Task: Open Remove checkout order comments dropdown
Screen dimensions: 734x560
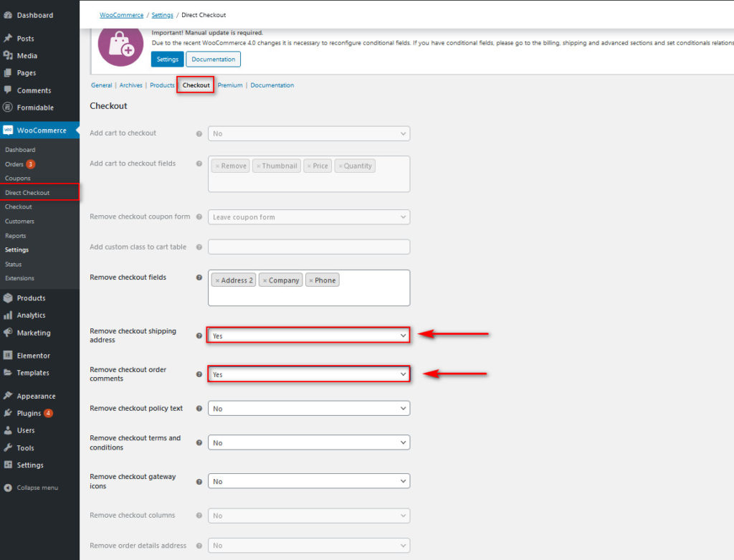Action: click(x=309, y=374)
